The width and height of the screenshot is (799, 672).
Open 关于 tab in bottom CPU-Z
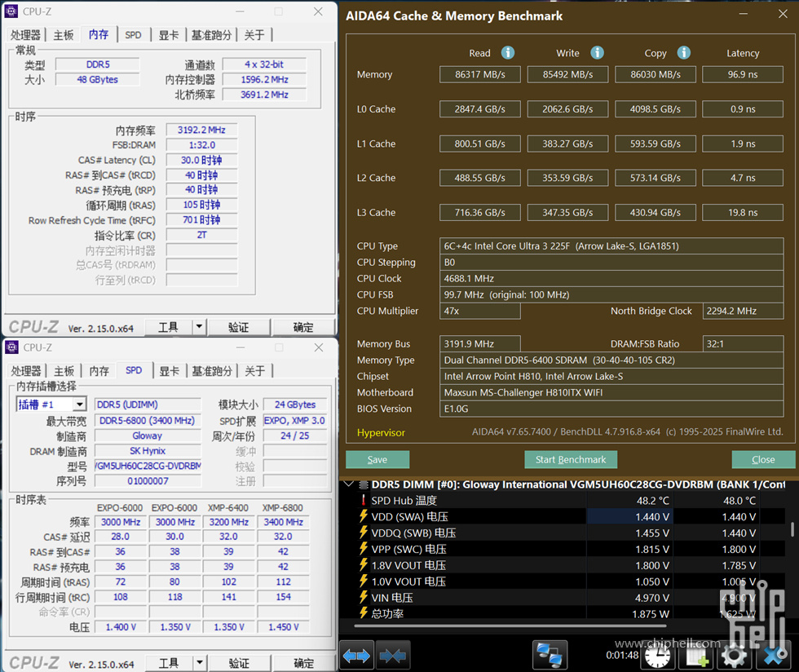(x=254, y=371)
